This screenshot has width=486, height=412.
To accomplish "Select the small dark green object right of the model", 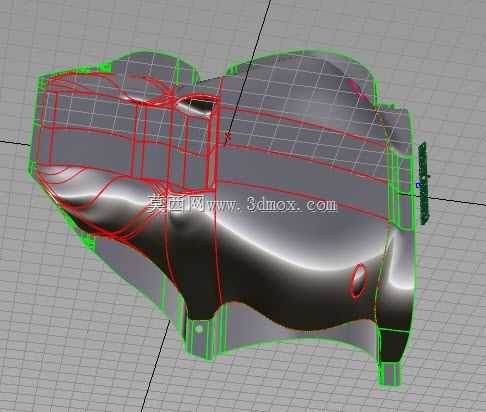I will tap(423, 183).
